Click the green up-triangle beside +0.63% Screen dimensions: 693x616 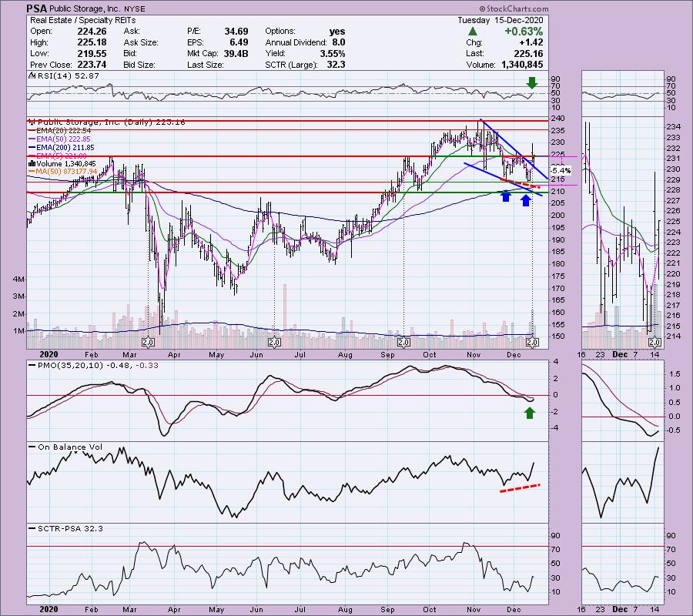click(473, 32)
